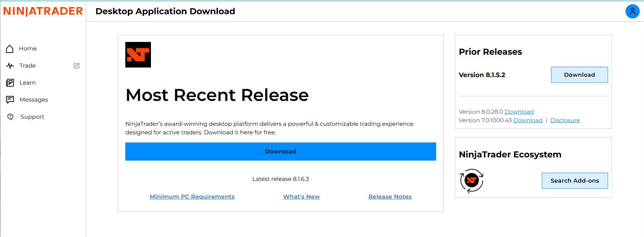This screenshot has width=644, height=237.
Task: Download Version 8.0.28.0 via link
Action: click(519, 112)
